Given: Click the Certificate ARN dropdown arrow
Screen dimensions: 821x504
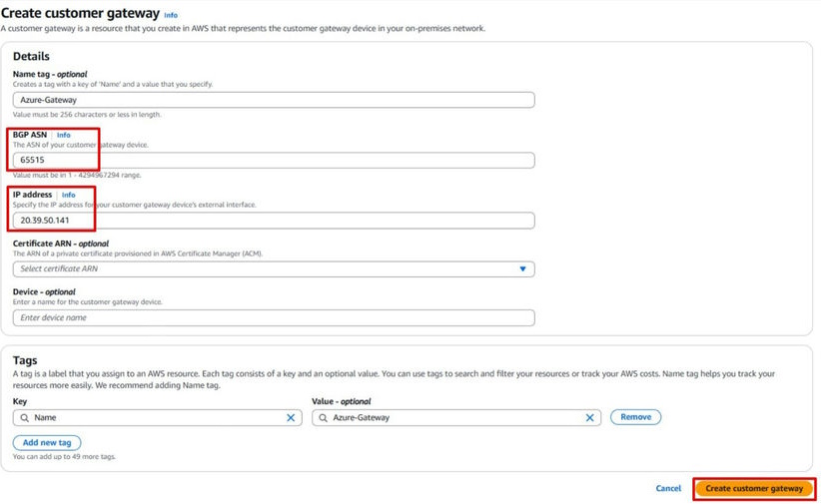Looking at the screenshot, I should pyautogui.click(x=522, y=268).
